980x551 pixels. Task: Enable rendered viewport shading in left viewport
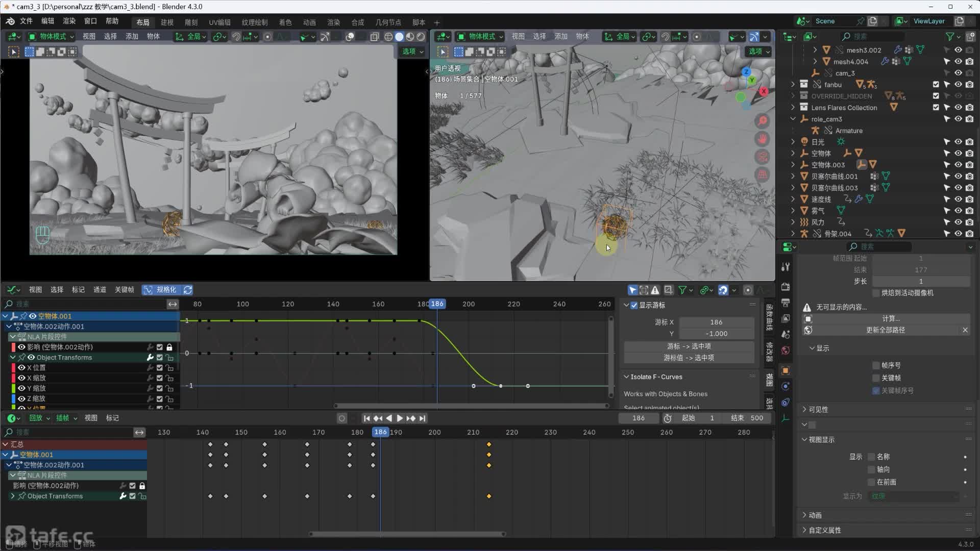[x=421, y=37]
